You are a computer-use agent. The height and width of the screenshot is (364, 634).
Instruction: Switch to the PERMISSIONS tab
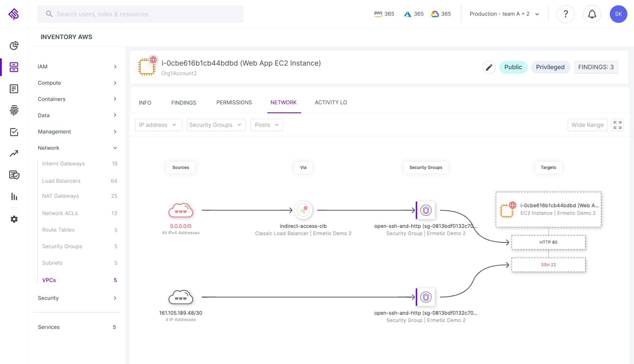[234, 102]
